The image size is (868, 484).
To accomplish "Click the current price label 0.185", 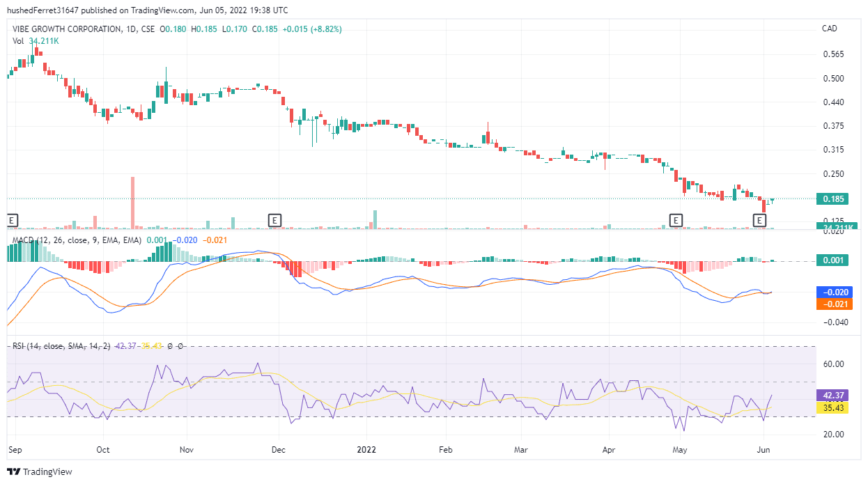I will (x=834, y=199).
